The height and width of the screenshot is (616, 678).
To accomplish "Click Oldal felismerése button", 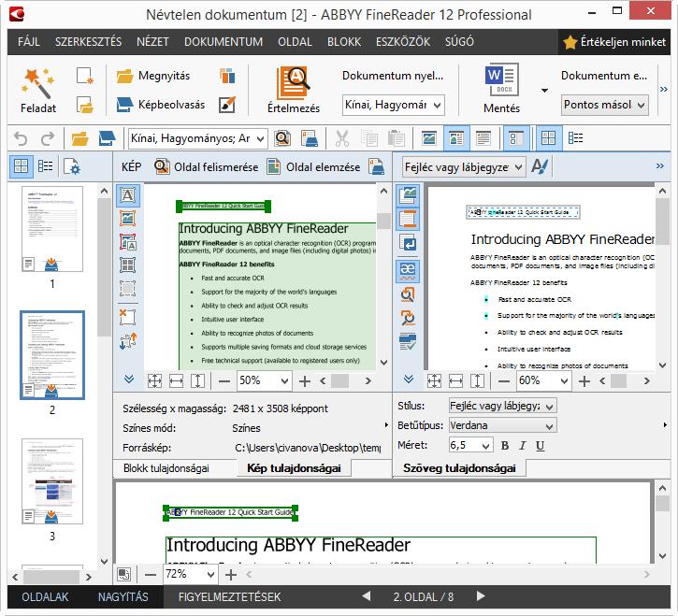I will coord(207,167).
